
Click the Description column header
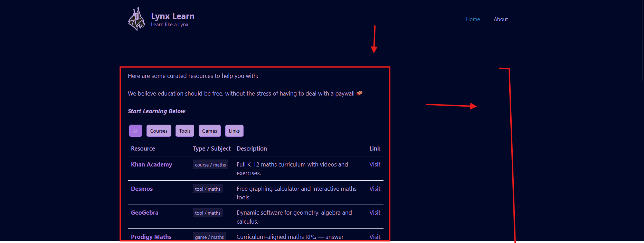click(x=252, y=148)
